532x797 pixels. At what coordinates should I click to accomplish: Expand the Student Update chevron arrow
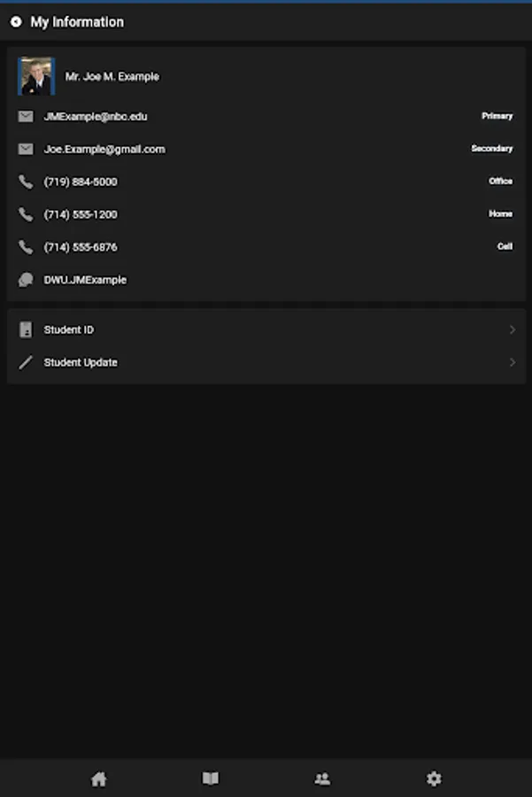[513, 362]
